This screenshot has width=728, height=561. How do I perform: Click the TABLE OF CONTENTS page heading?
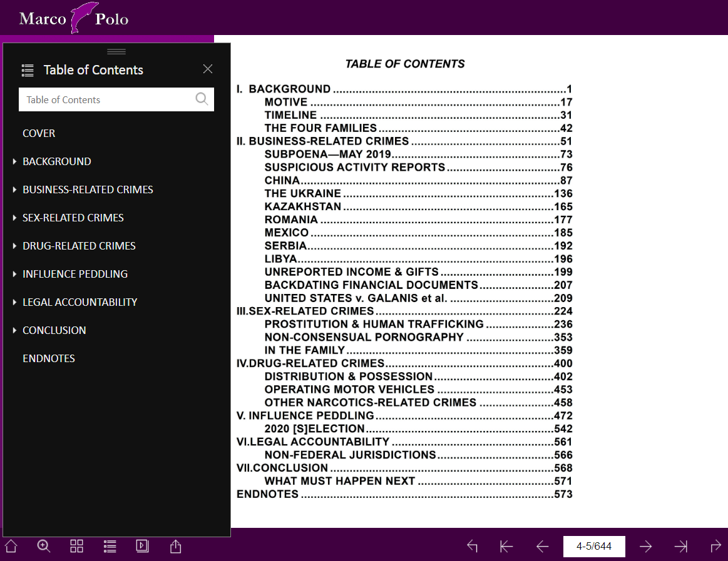pyautogui.click(x=405, y=64)
